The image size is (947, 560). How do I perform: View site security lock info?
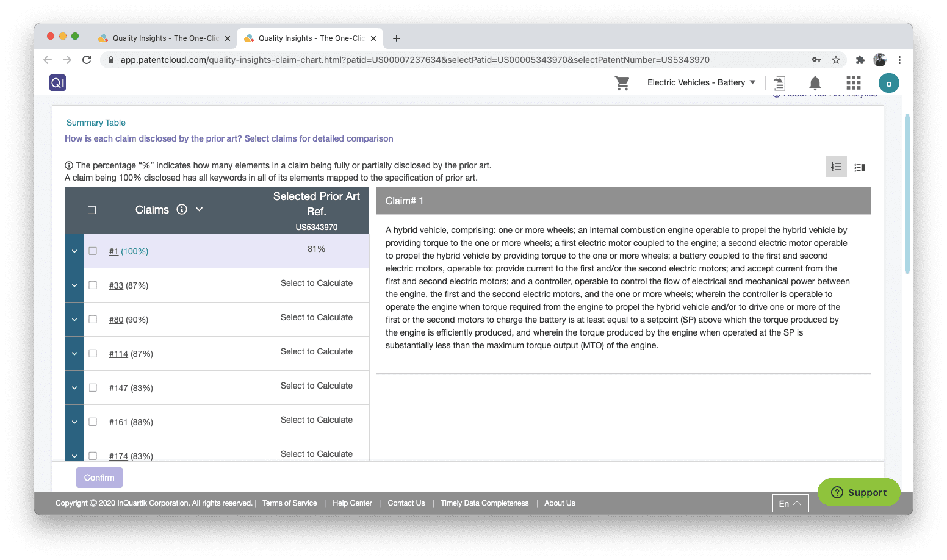[111, 60]
